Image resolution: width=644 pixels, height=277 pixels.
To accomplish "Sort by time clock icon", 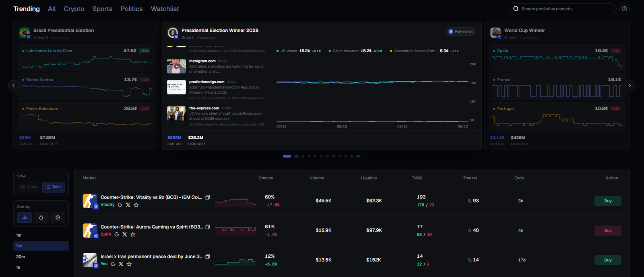I will [x=58, y=217].
